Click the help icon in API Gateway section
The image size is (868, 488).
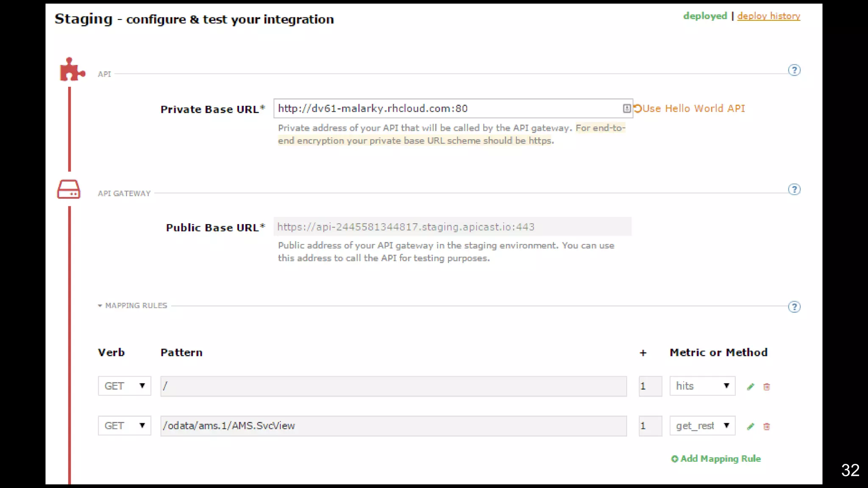[794, 189]
